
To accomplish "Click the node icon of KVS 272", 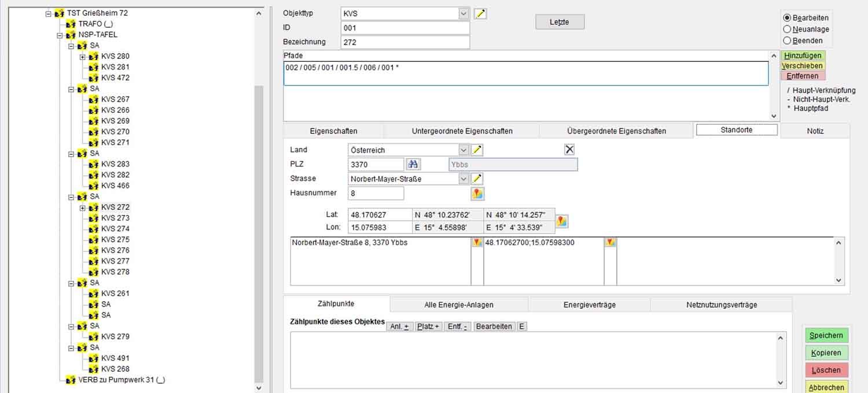I will click(x=94, y=207).
